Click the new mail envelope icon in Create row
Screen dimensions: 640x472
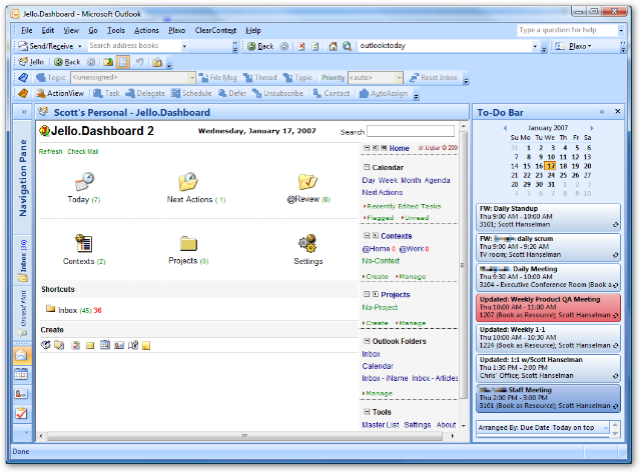tap(90, 345)
